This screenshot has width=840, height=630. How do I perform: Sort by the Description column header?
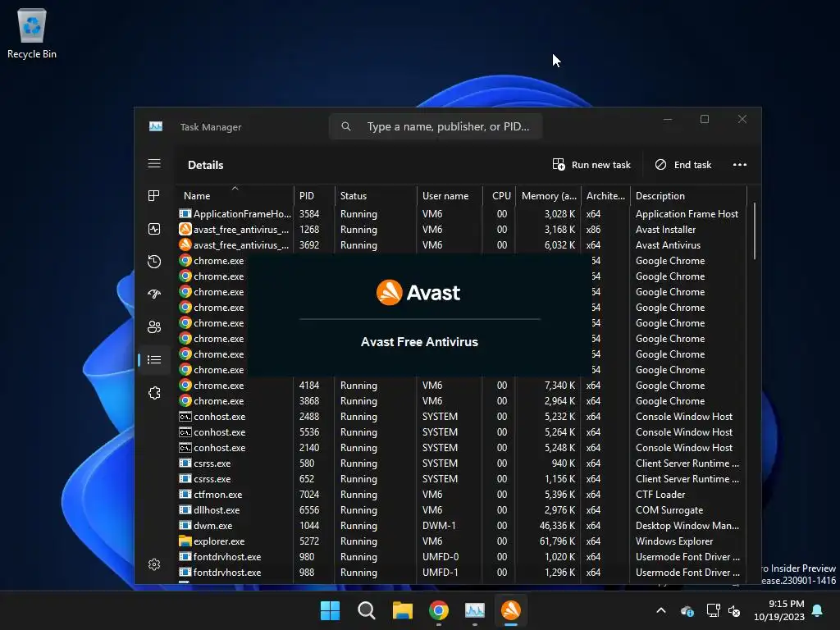click(x=688, y=195)
